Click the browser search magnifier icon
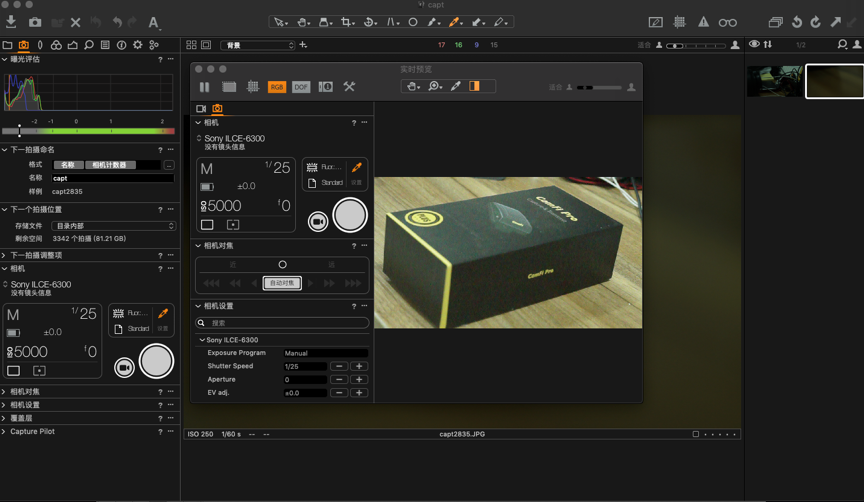 (842, 44)
